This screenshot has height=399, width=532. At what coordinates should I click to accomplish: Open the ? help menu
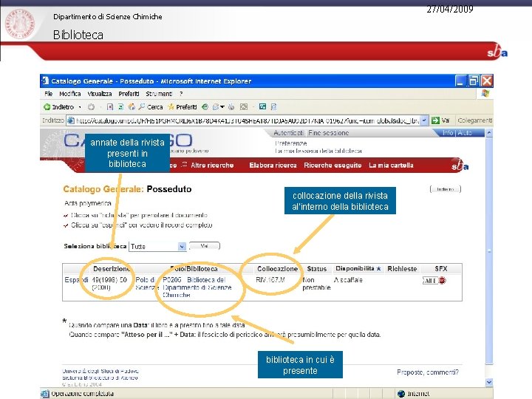pyautogui.click(x=181, y=94)
